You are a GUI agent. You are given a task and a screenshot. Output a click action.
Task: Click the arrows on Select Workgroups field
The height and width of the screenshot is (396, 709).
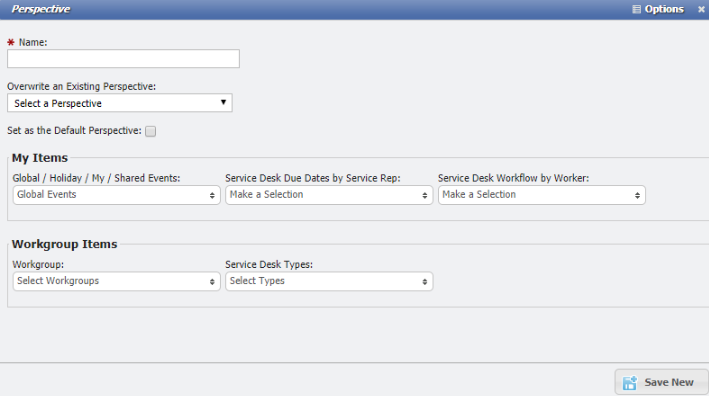coord(212,282)
